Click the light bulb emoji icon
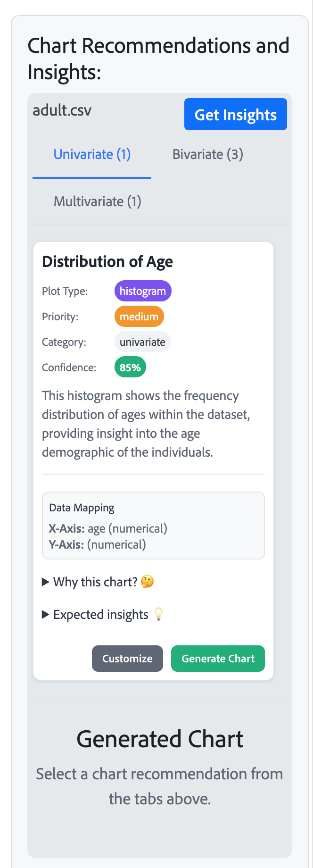Screen dimensions: 313x868 [159, 614]
